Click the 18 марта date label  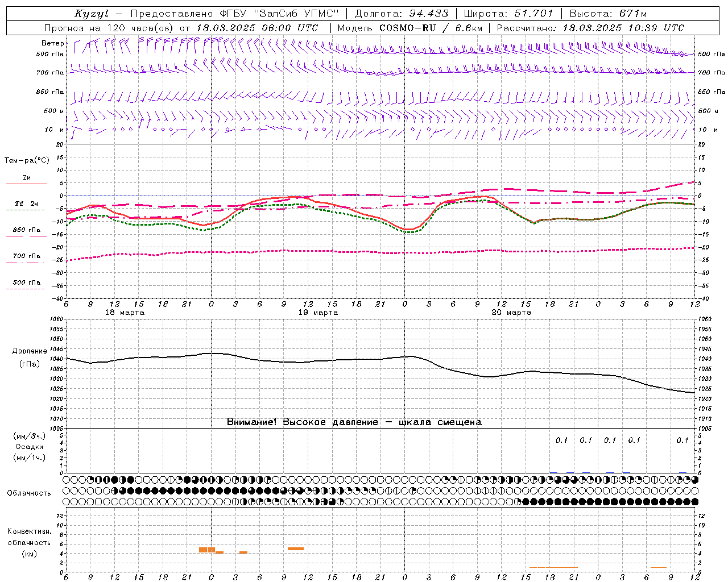(x=125, y=313)
